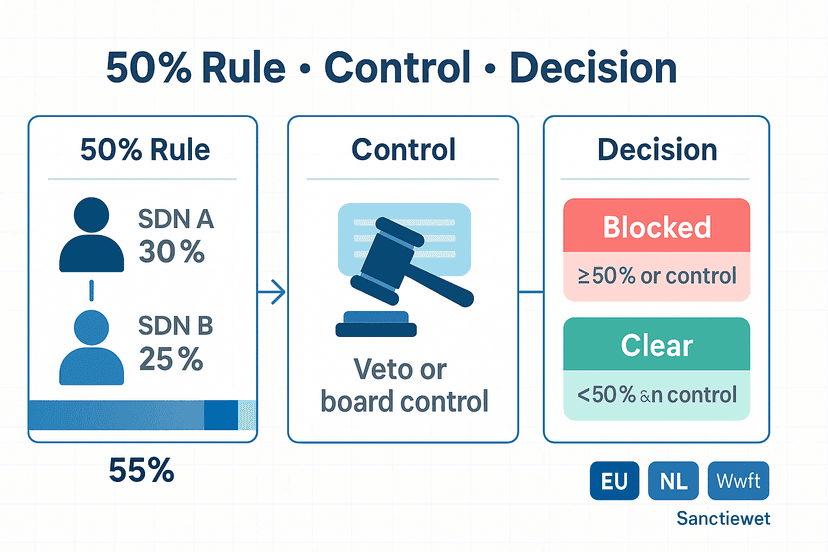
Task: Click the green Clear button
Action: 656,344
